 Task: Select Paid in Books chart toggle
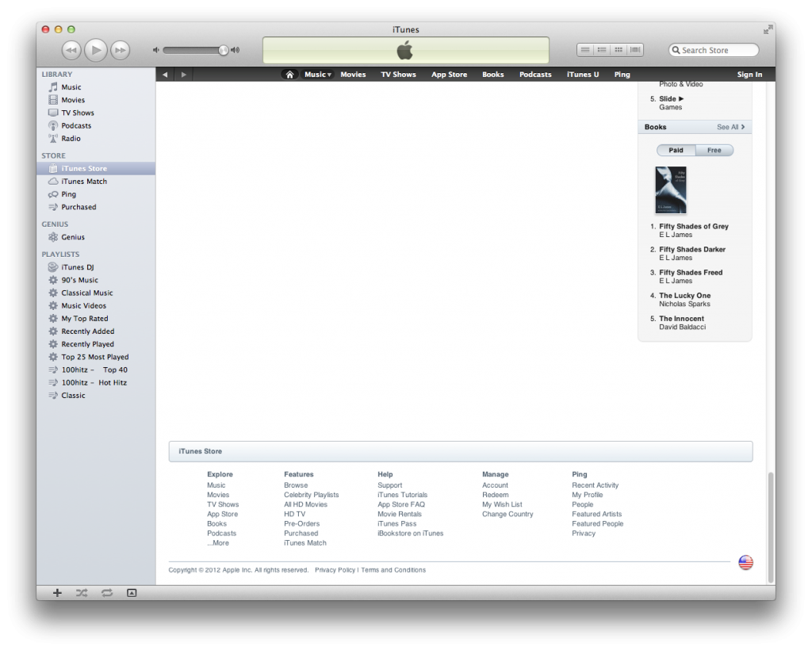point(676,150)
